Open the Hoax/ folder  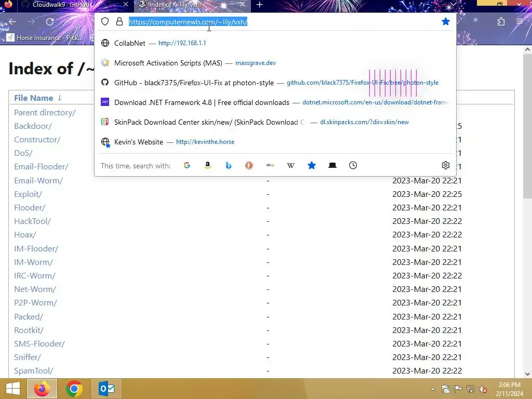25,235
